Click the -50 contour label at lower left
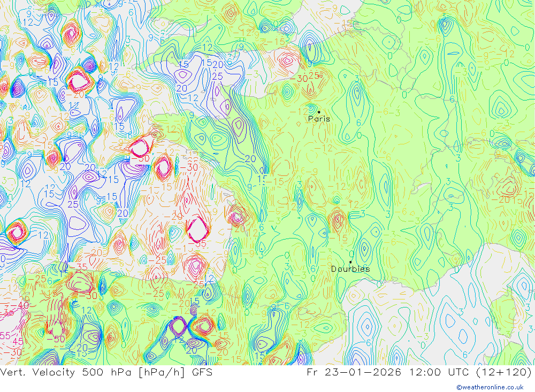Screen dimensions: 535x392 (56, 339)
